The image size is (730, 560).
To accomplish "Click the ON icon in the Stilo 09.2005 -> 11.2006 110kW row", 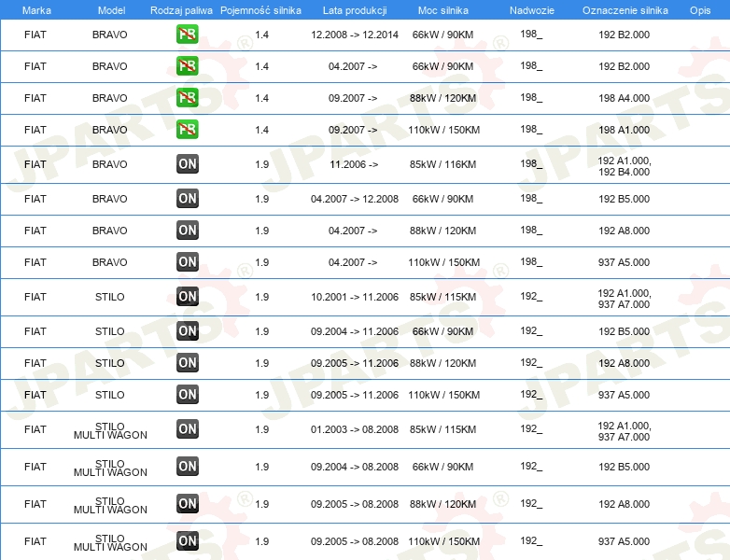I will (187, 394).
